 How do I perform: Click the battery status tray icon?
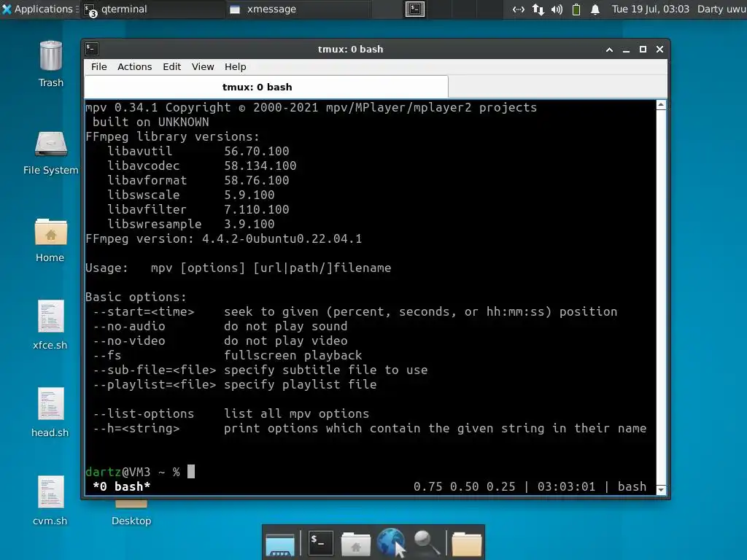576,9
